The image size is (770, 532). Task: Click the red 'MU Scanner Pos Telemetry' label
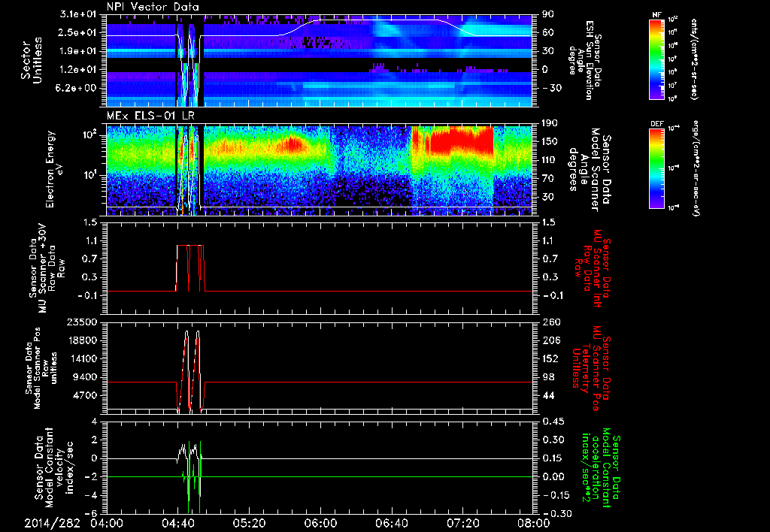coord(591,368)
